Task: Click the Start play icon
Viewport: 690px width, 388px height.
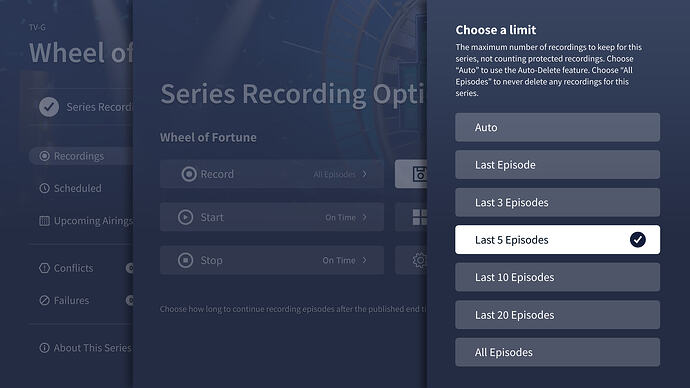Action: click(185, 217)
